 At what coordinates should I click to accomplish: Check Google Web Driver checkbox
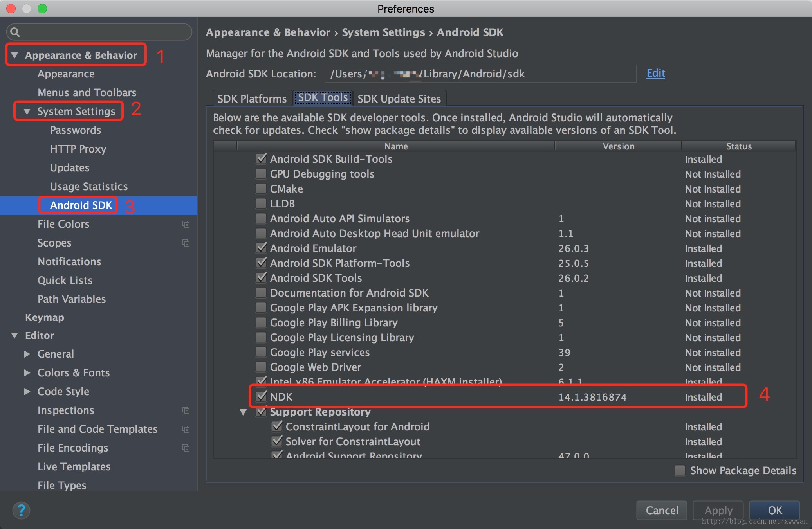[261, 367]
